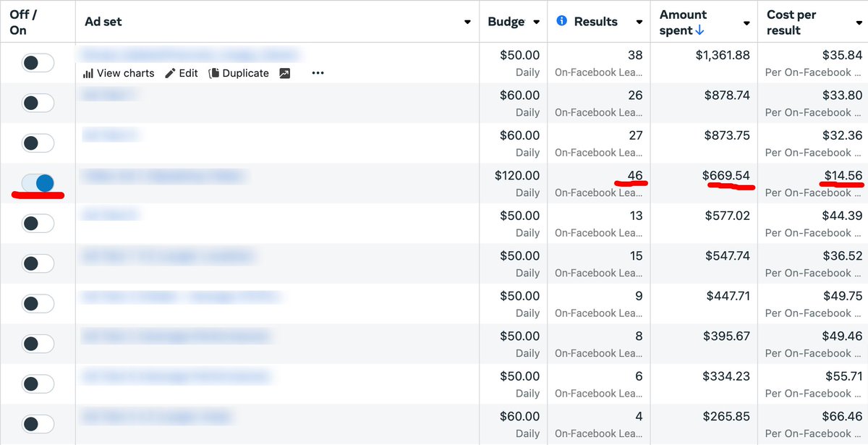
Task: Click the $334.23 amount spent cell
Action: click(727, 376)
